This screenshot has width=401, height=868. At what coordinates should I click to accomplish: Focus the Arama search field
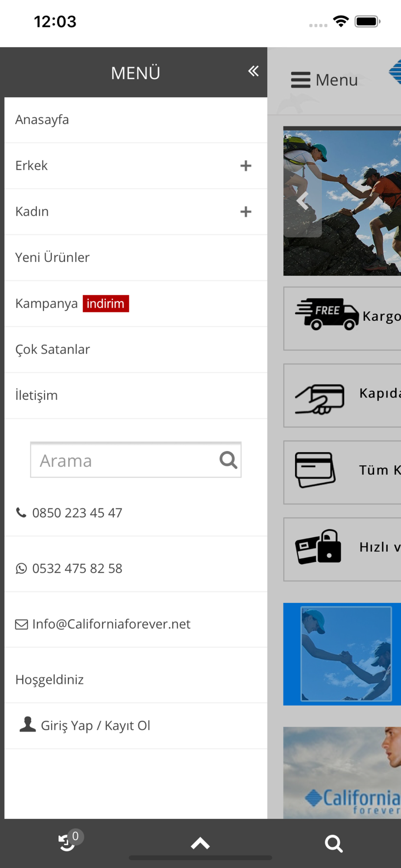click(x=136, y=460)
